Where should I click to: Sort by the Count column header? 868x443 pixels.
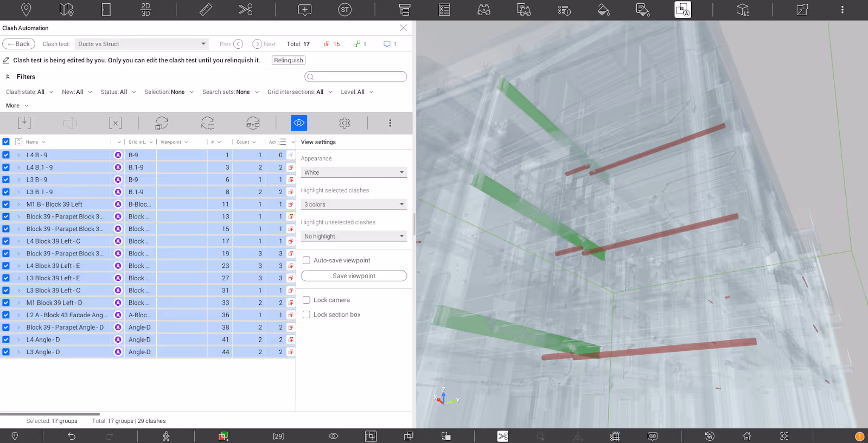pyautogui.click(x=246, y=142)
